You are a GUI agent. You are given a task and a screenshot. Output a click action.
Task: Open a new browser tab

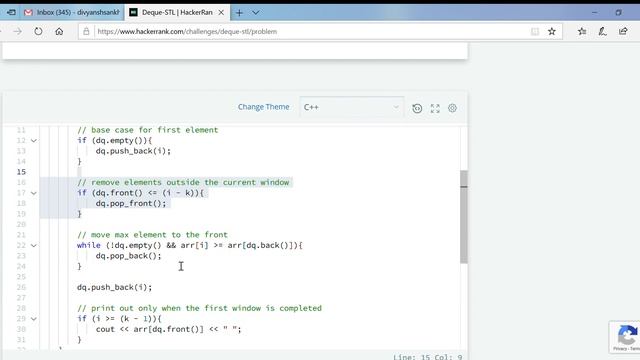[239, 13]
